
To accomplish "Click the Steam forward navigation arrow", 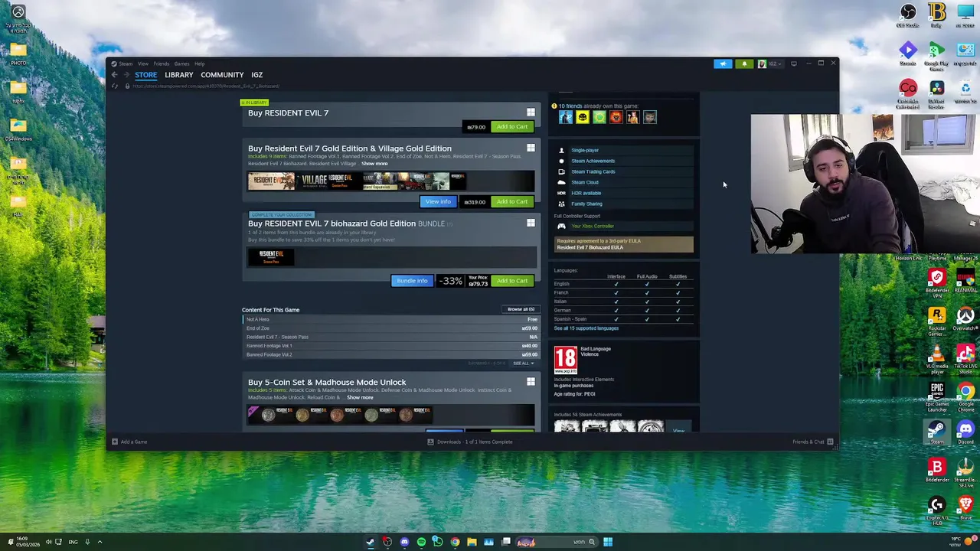I will [x=126, y=75].
